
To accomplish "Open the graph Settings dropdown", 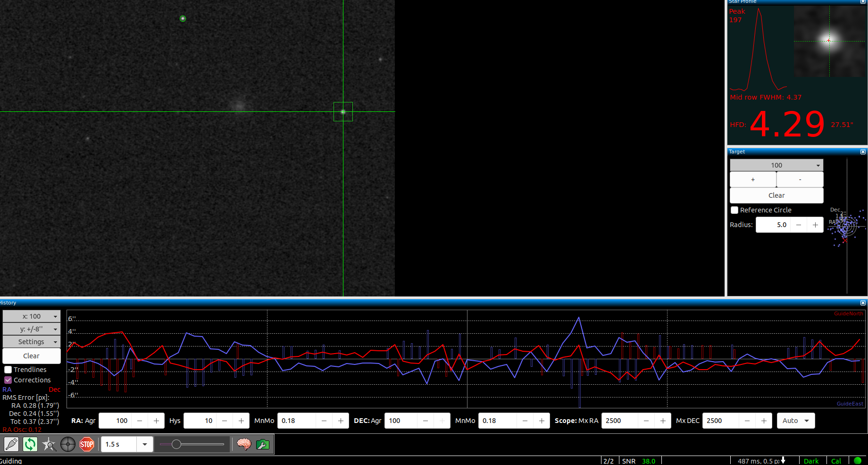I will 32,342.
